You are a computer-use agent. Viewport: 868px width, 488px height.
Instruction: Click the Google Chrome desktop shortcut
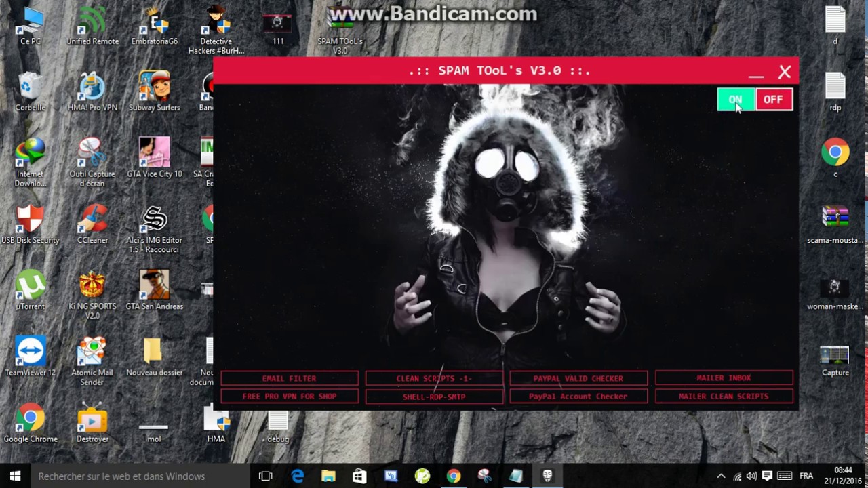[x=31, y=423]
